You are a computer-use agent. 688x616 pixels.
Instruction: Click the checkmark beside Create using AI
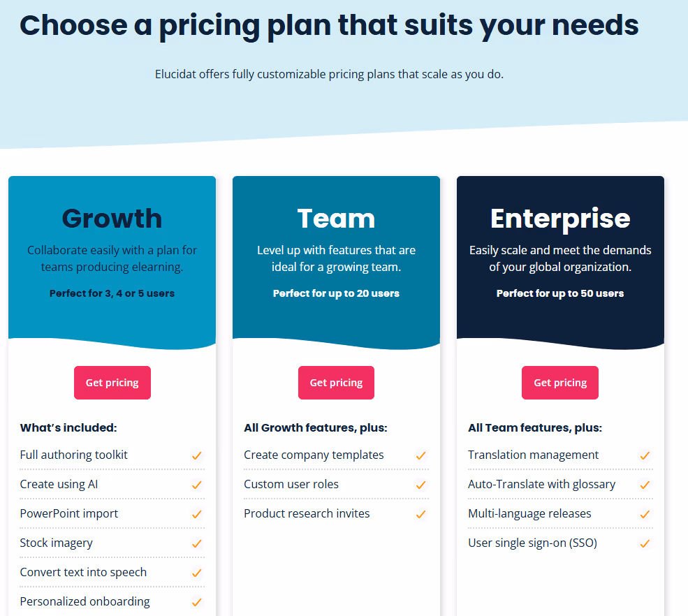(x=198, y=484)
